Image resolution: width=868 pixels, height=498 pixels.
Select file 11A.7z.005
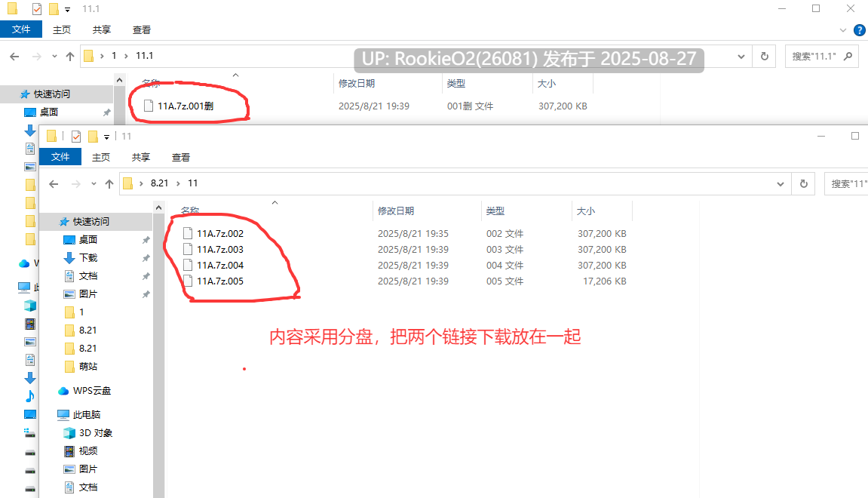click(x=219, y=281)
